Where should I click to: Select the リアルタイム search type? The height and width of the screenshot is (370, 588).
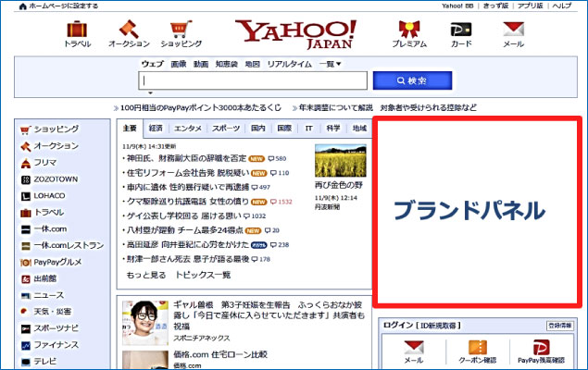(x=290, y=64)
